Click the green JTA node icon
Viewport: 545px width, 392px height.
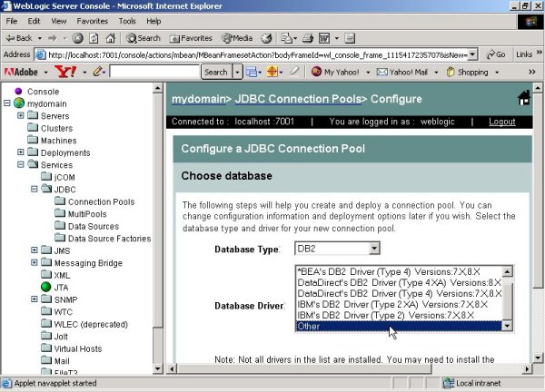pyautogui.click(x=46, y=287)
